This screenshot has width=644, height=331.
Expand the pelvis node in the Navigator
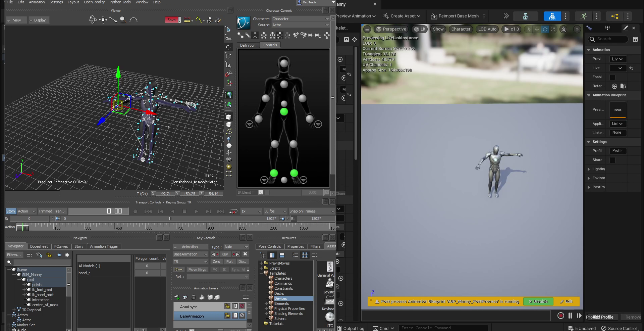tap(24, 285)
